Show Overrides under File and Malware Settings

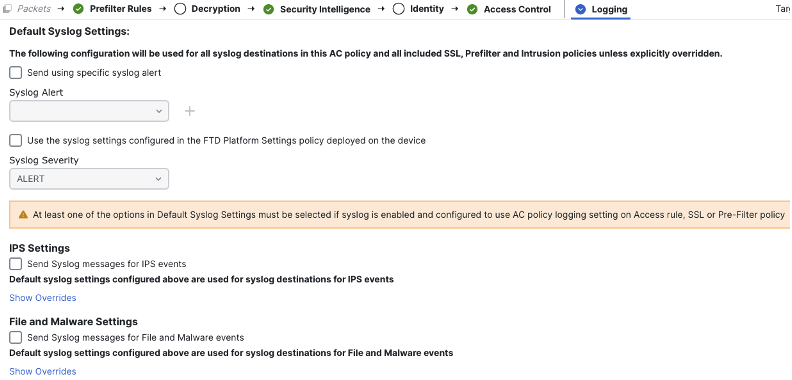click(43, 371)
